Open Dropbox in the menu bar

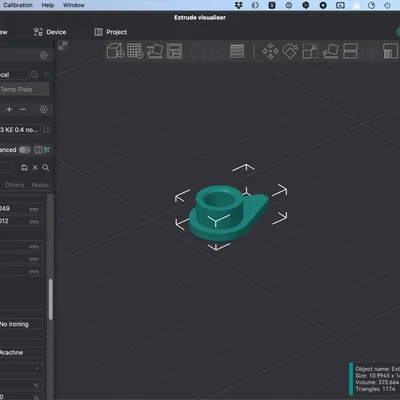coord(239,5)
